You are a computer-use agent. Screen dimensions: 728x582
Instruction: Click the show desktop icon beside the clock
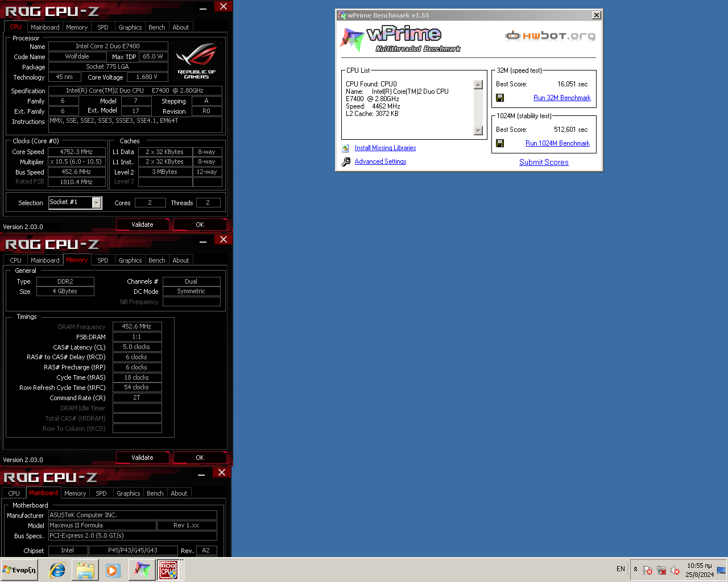[721, 570]
